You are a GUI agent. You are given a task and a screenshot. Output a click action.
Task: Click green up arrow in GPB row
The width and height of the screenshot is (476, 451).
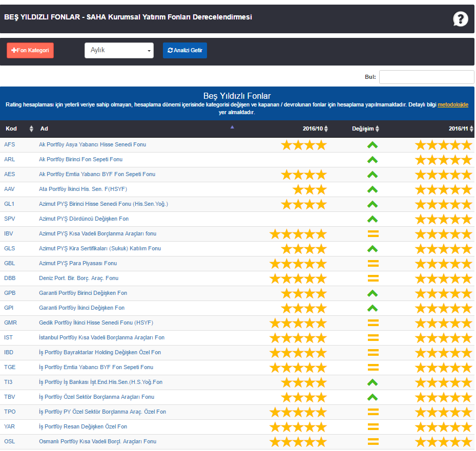click(x=372, y=294)
